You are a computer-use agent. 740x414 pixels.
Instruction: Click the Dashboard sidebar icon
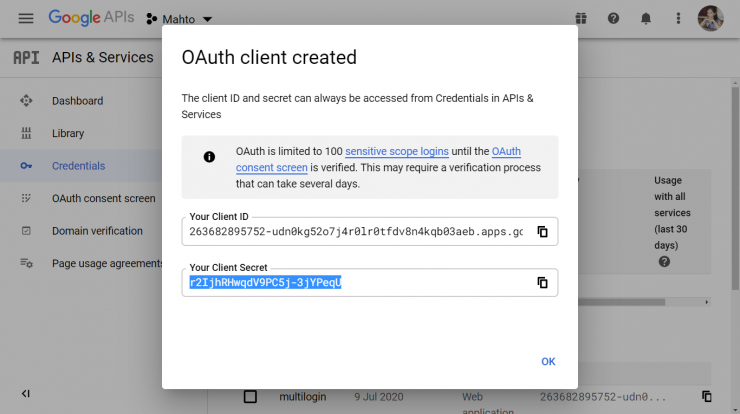(26, 101)
